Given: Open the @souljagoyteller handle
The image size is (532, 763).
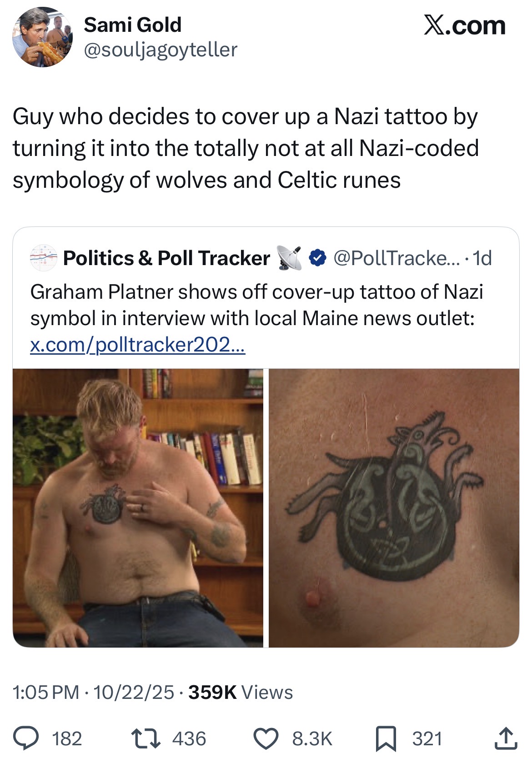Looking at the screenshot, I should click(161, 50).
